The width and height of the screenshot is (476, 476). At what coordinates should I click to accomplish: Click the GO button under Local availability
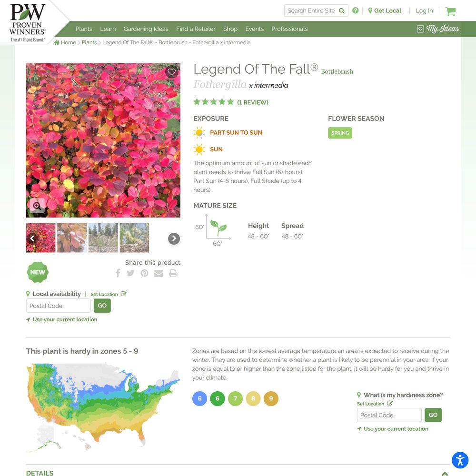(102, 306)
